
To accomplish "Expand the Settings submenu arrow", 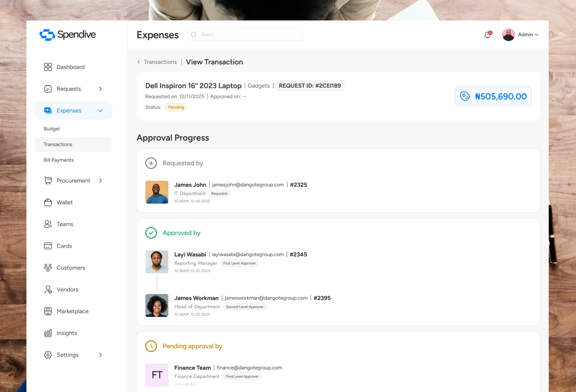I will click(101, 355).
